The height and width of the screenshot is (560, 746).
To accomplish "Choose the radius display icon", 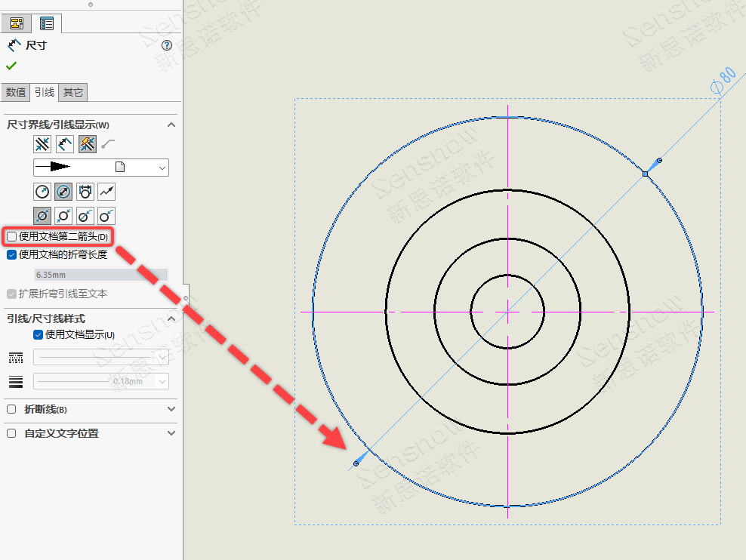I will coord(42,192).
